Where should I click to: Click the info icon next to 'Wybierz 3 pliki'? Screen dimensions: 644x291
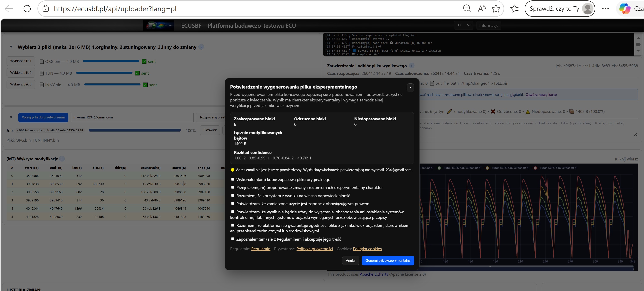pyautogui.click(x=202, y=47)
